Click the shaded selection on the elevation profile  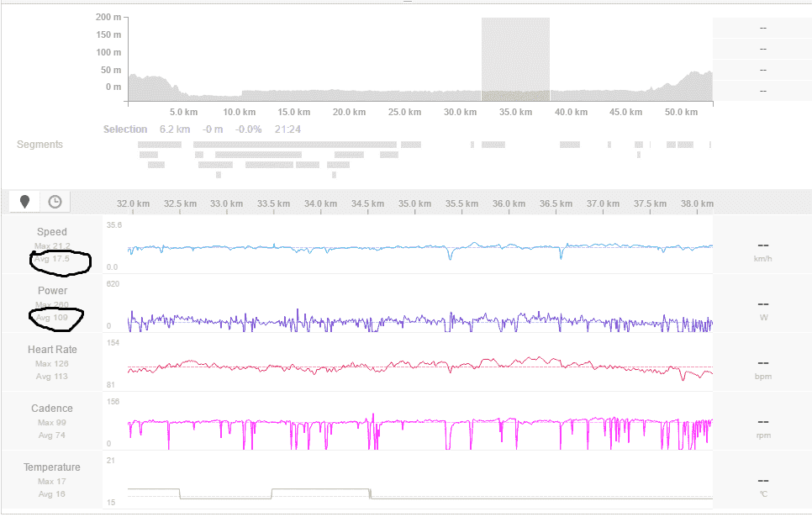515,59
